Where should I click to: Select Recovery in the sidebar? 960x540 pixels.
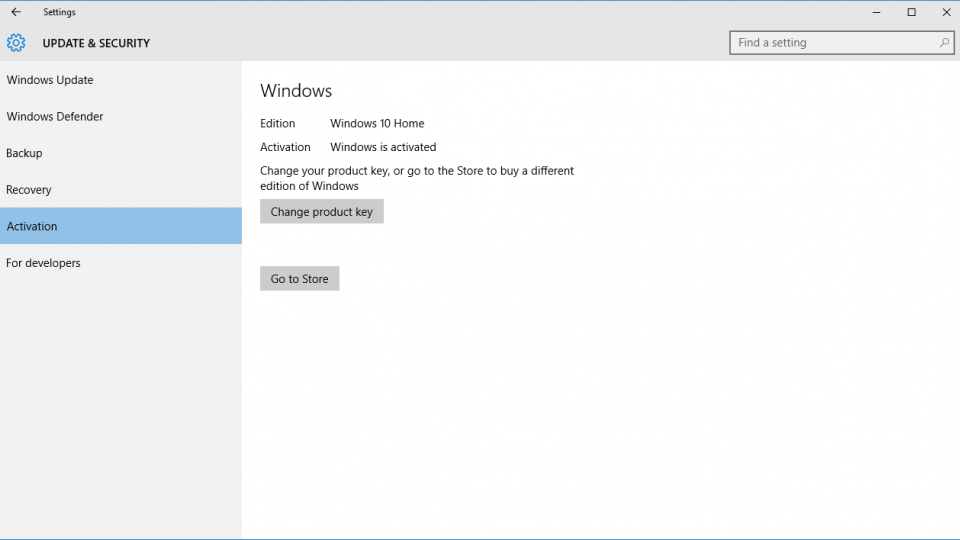(121, 190)
